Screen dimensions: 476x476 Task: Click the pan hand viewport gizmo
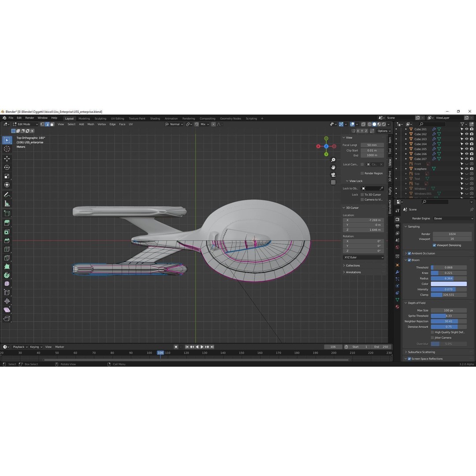pos(333,167)
